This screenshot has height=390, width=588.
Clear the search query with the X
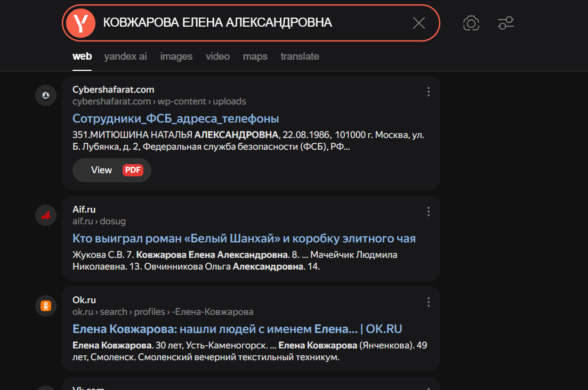pos(419,23)
